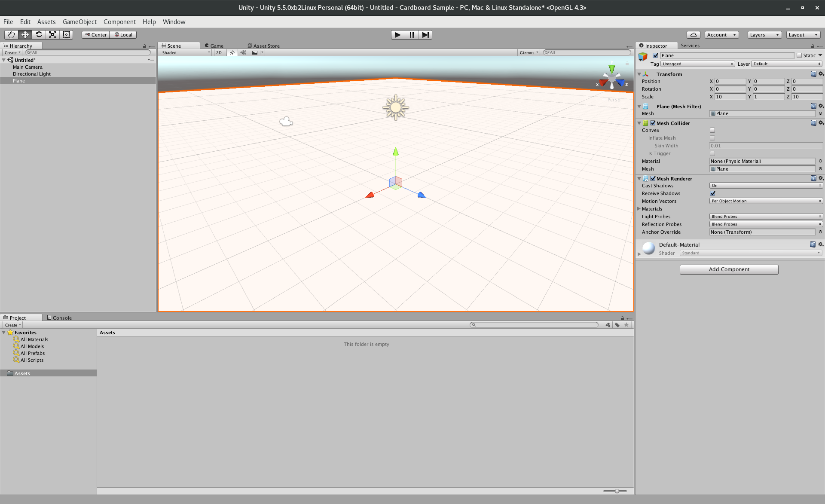
Task: Open the Layers dropdown
Action: tap(764, 35)
